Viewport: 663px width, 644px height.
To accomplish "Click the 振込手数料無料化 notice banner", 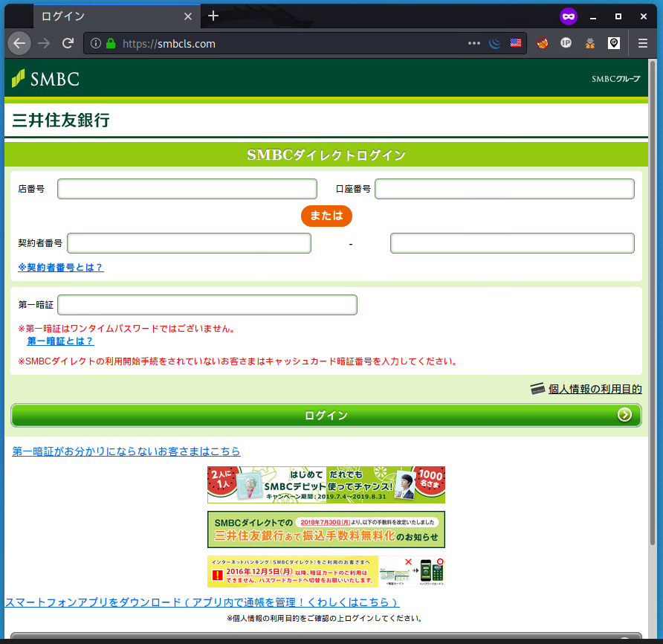I will 326,529.
